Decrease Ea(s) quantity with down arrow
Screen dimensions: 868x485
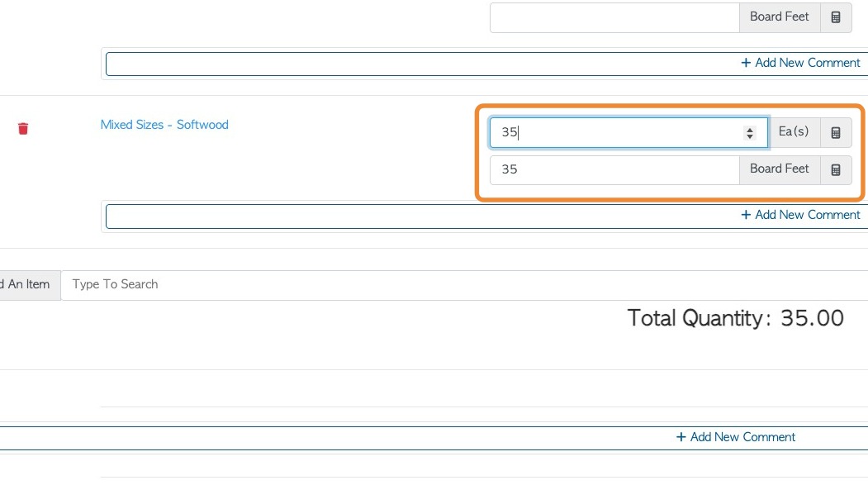coord(750,137)
